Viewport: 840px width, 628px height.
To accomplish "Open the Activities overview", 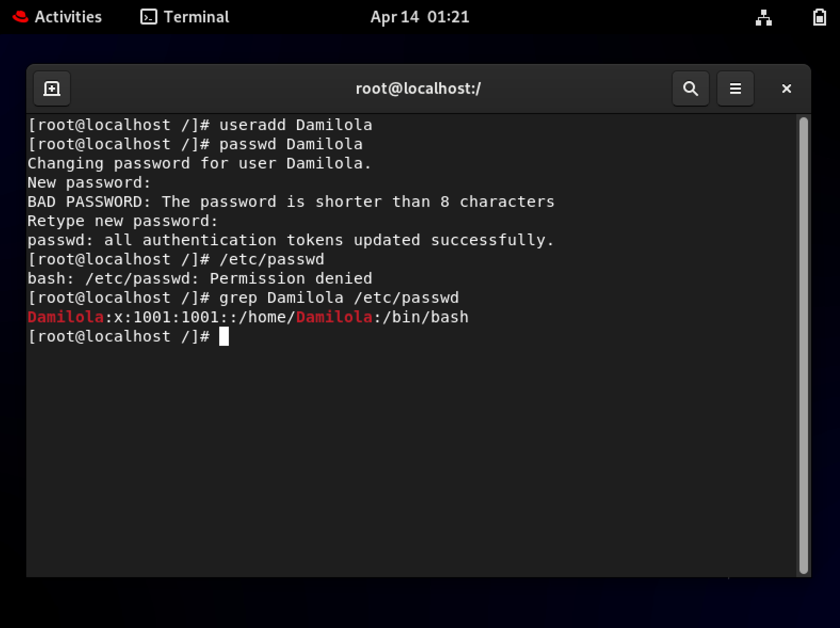I will (68, 17).
